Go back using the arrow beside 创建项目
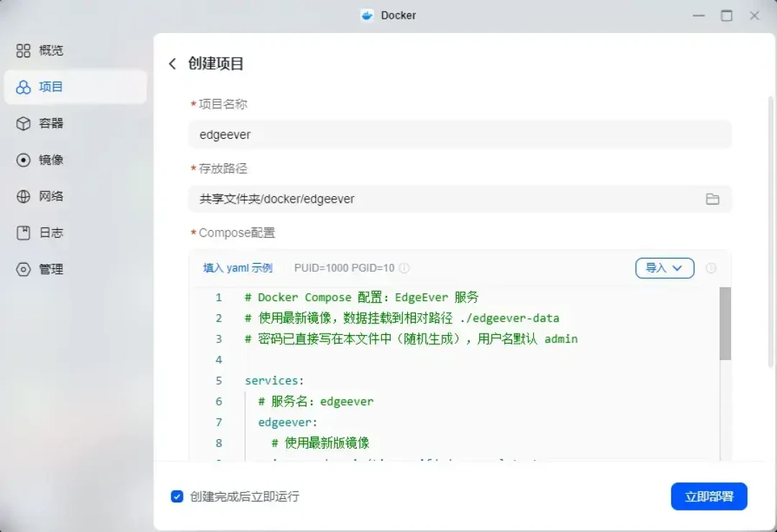The image size is (777, 532). coord(173,64)
